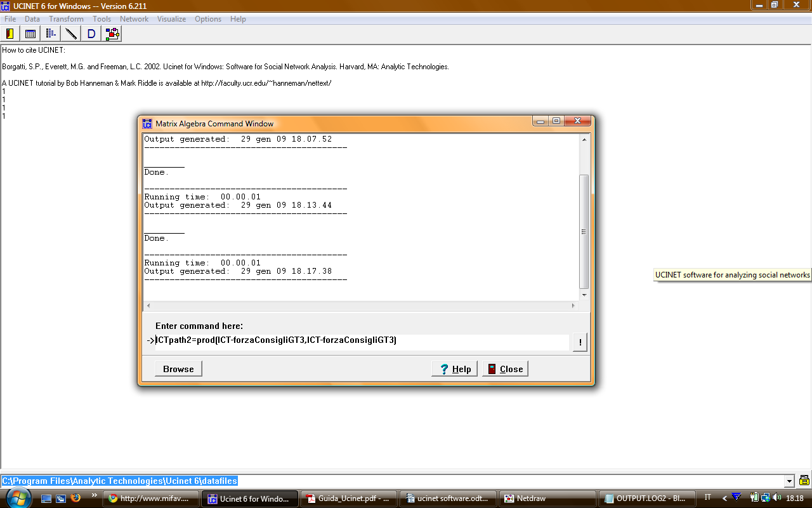Open the Data menu
Viewport: 812px width, 508px height.
point(32,19)
